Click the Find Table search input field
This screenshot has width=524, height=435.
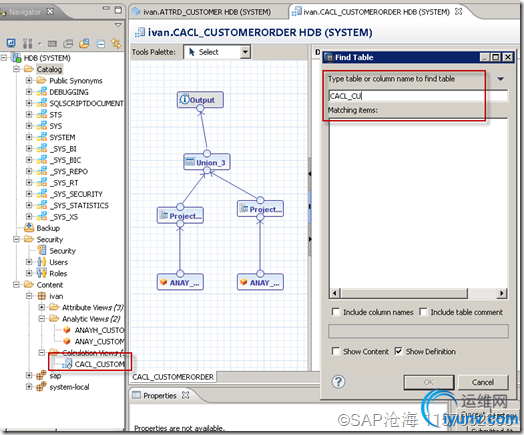[x=418, y=96]
